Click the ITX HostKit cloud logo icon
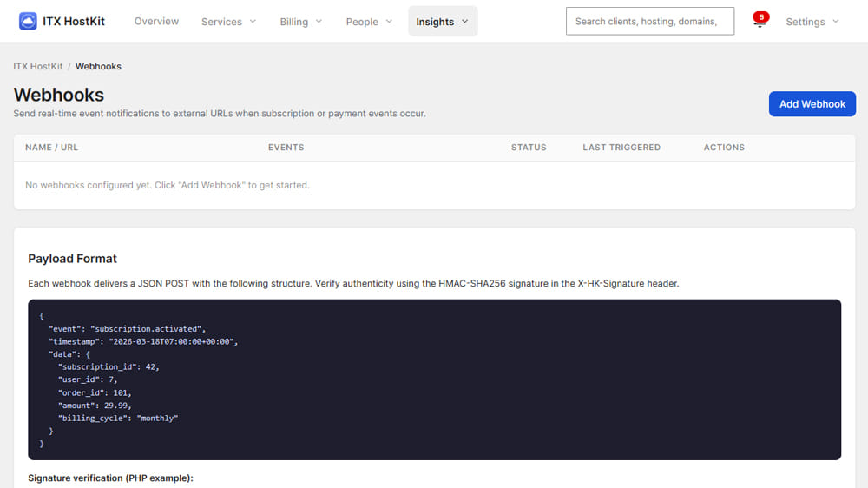This screenshot has width=868, height=488. [28, 21]
